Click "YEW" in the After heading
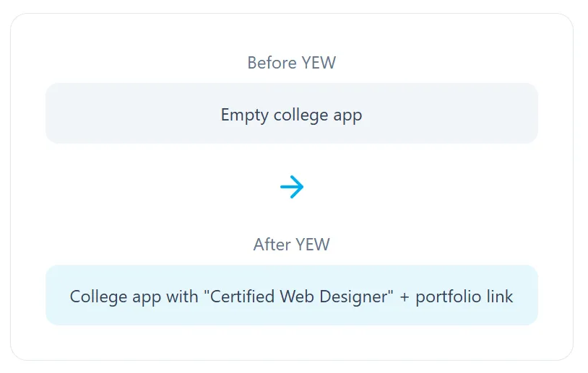The height and width of the screenshot is (373, 588). click(x=312, y=245)
